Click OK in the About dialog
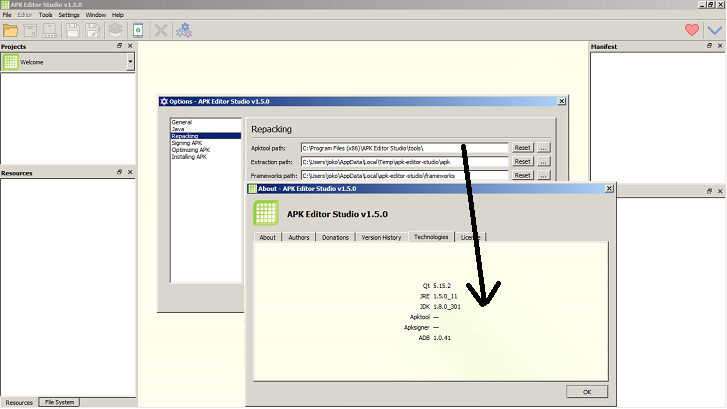Viewport: 727px width, 409px height. (x=587, y=392)
